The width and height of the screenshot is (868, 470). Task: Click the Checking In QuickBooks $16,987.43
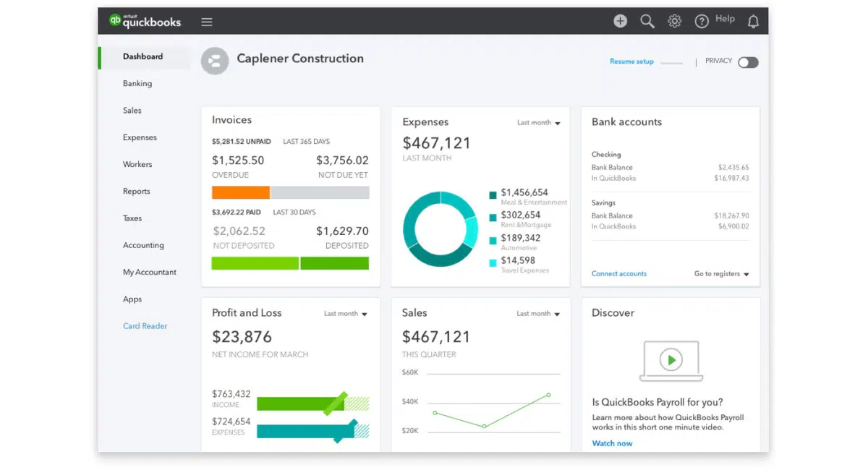(x=731, y=178)
